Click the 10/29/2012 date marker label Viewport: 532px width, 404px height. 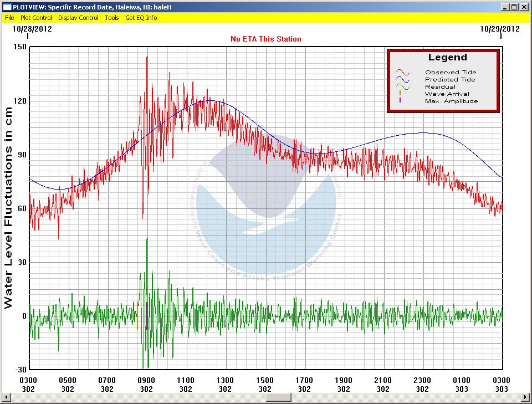(499, 29)
